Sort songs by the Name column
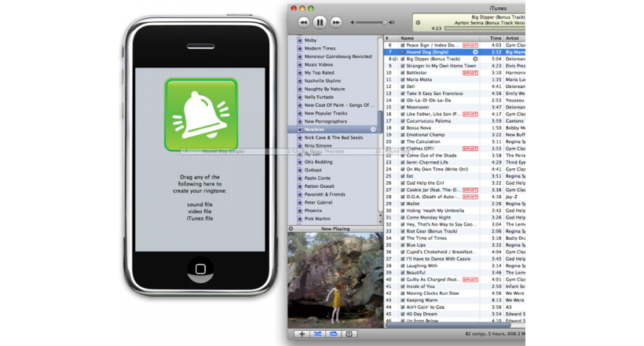644x346 pixels. (x=439, y=38)
